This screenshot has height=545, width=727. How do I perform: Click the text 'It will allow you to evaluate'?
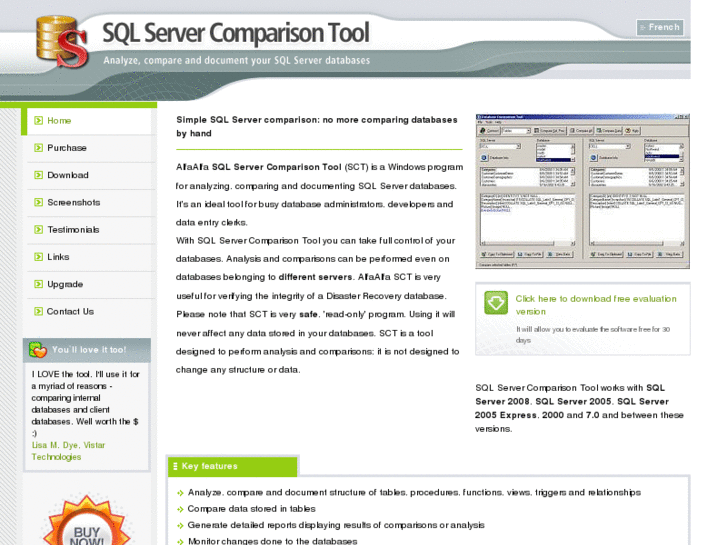(593, 335)
